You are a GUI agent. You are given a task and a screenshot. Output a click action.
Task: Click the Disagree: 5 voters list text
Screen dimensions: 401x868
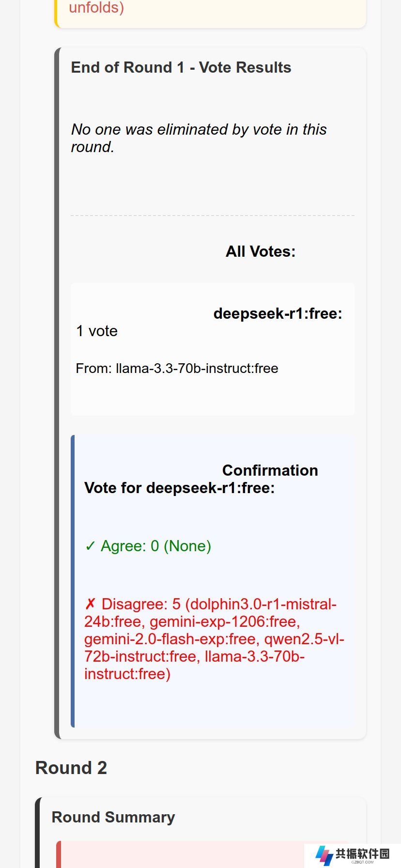214,639
